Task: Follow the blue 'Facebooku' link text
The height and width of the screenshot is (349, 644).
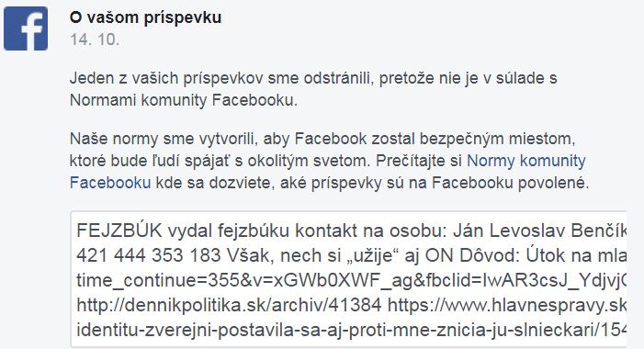Action: coord(110,182)
